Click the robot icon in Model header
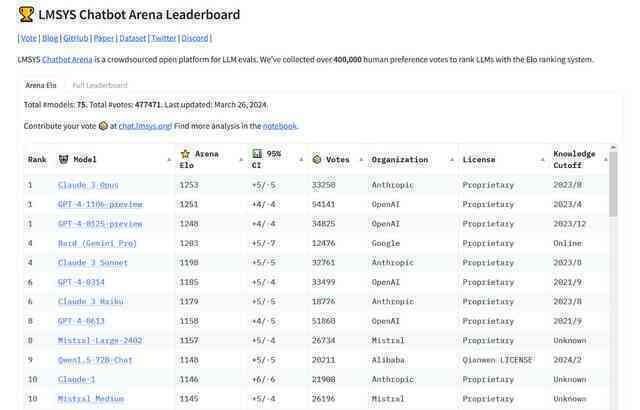 [63, 160]
